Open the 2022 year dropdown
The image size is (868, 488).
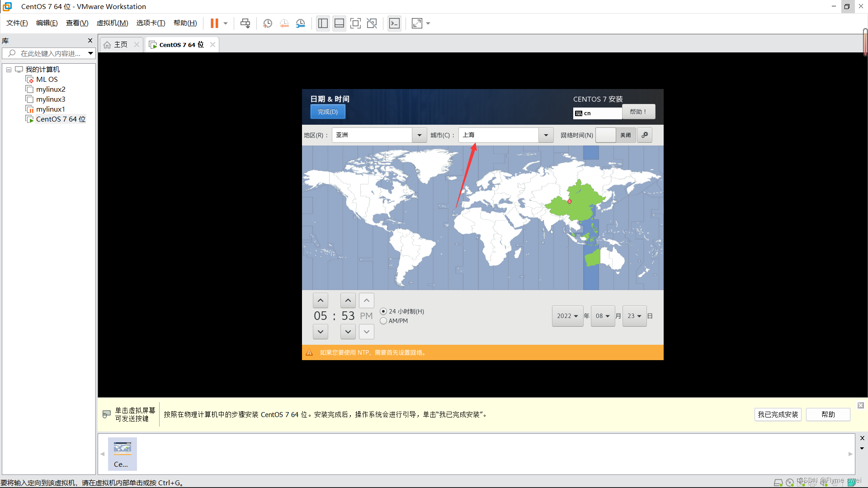(x=567, y=316)
